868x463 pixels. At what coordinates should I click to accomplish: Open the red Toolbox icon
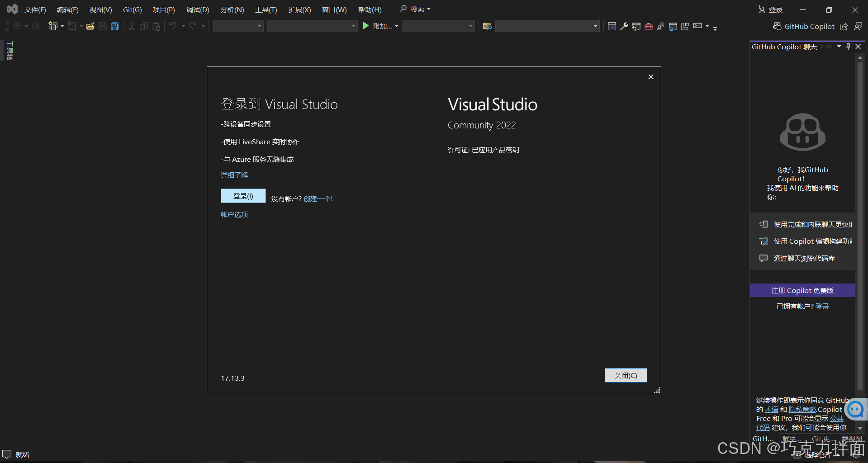coord(649,26)
